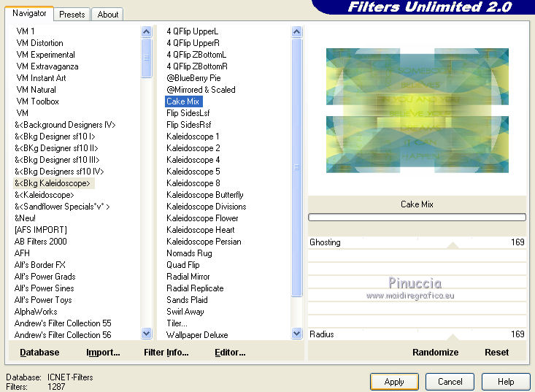This screenshot has height=392, width=535.
Task: Select VM Toolbox category
Action: [37, 101]
